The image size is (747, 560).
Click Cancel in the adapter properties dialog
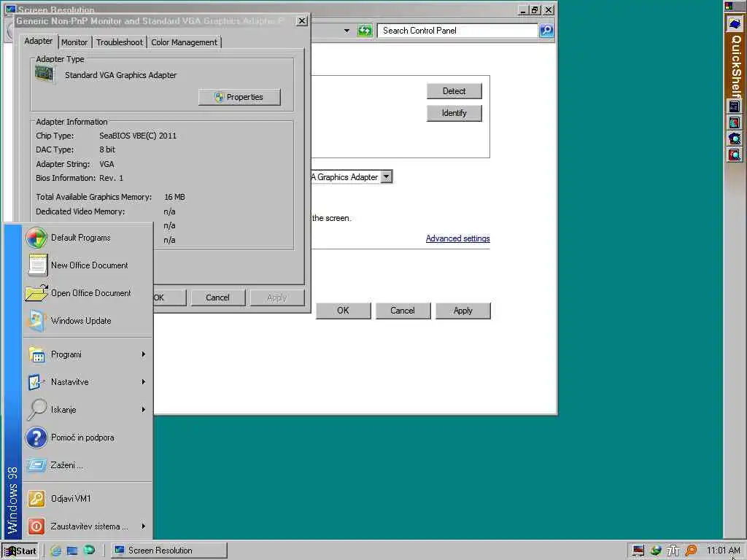coord(217,297)
